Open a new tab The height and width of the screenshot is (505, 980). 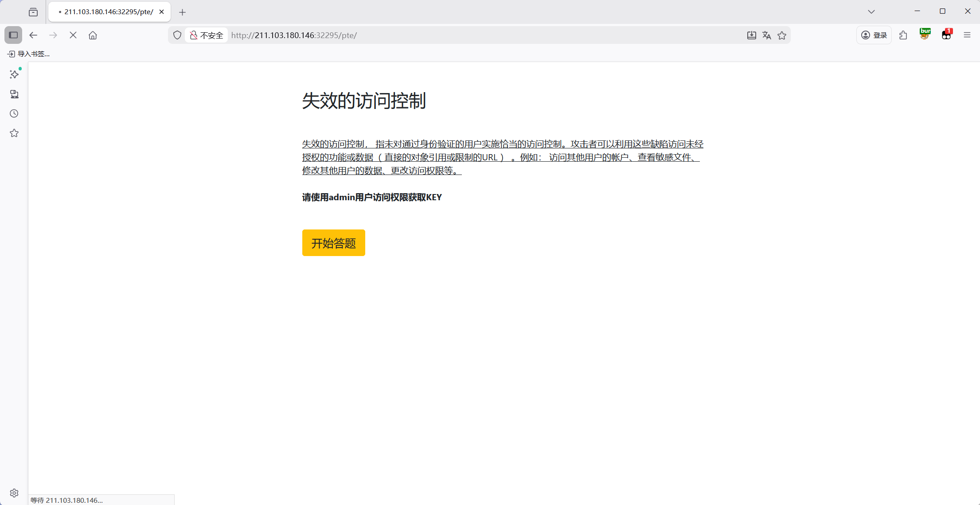[183, 12]
